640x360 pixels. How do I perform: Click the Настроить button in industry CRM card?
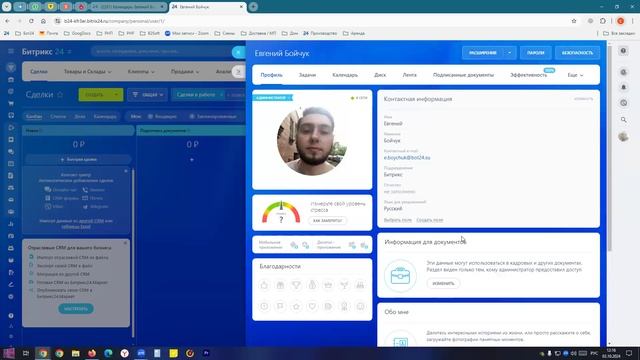76,309
